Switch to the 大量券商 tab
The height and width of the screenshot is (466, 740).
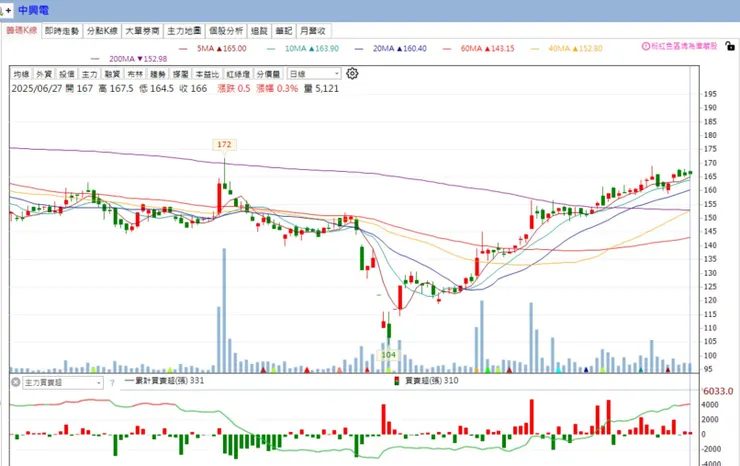[143, 31]
